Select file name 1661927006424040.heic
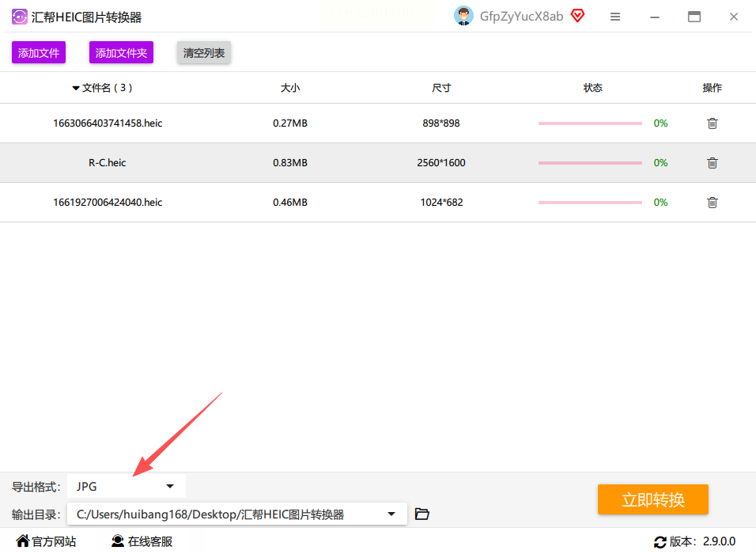The height and width of the screenshot is (554, 756). click(x=108, y=202)
